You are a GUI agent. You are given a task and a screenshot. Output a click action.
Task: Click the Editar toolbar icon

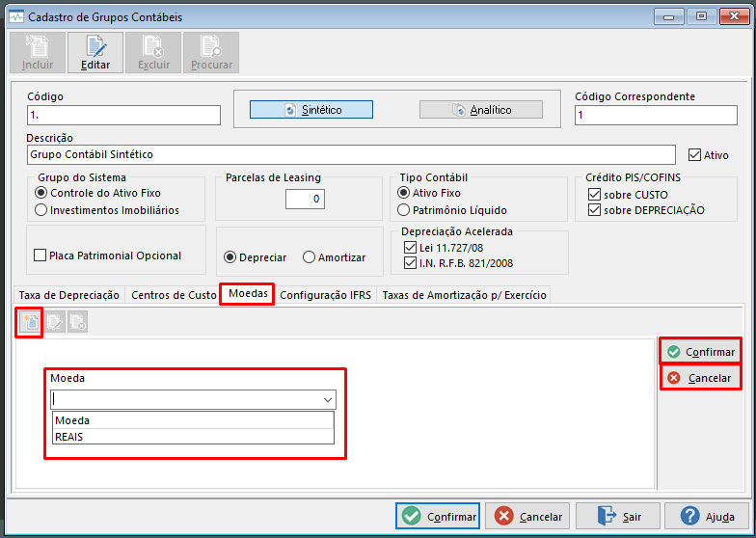95,52
